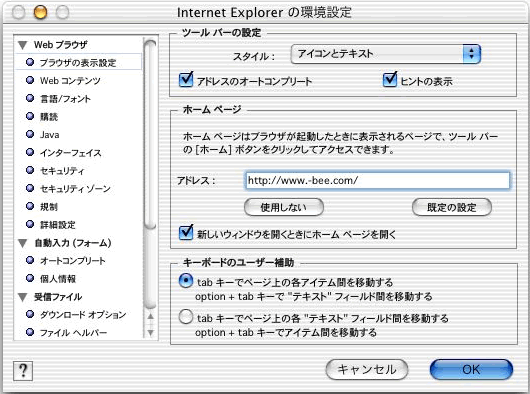530x394 pixels.
Task: Click the bullet icon beside 規制
Action: [30, 206]
